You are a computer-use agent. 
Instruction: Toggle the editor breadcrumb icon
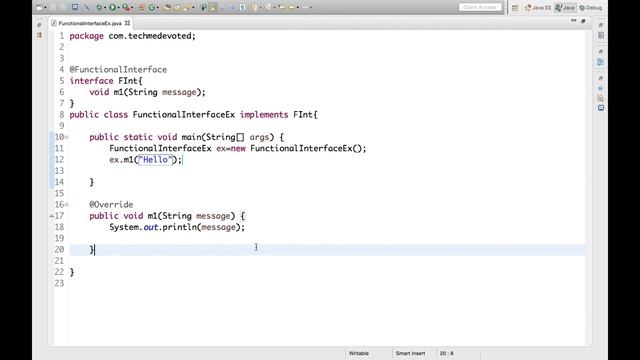tap(203, 7)
